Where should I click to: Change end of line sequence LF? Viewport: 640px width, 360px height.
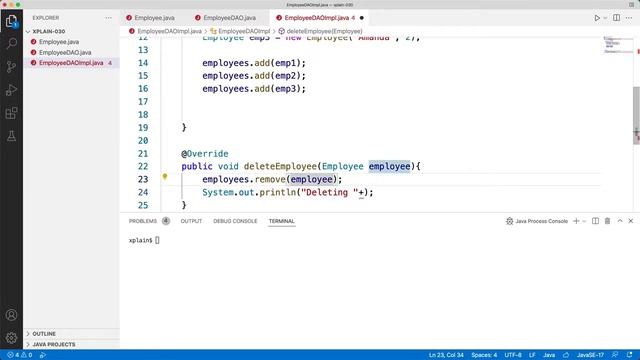coord(532,355)
